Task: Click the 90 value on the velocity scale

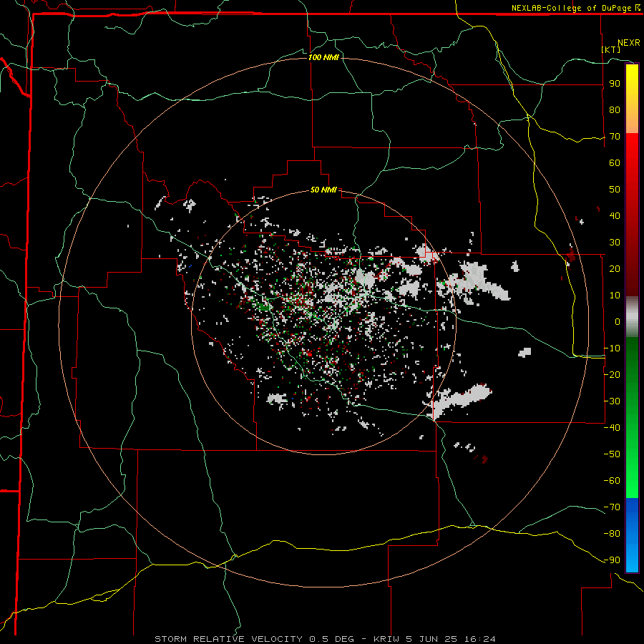Action: (x=615, y=84)
